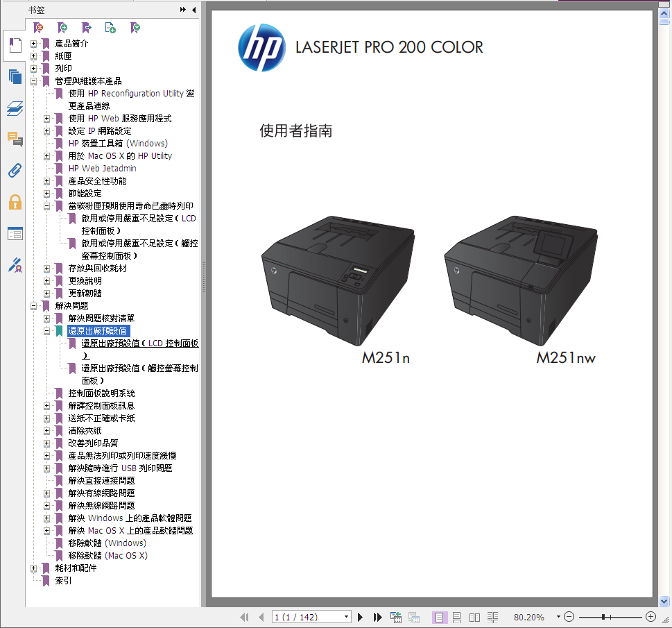Expand the 列印 bookmark node
672x628 pixels.
33,69
